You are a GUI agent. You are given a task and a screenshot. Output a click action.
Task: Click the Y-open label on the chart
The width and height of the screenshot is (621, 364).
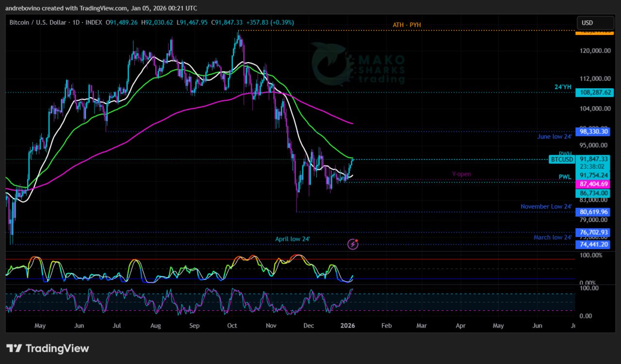tap(461, 174)
